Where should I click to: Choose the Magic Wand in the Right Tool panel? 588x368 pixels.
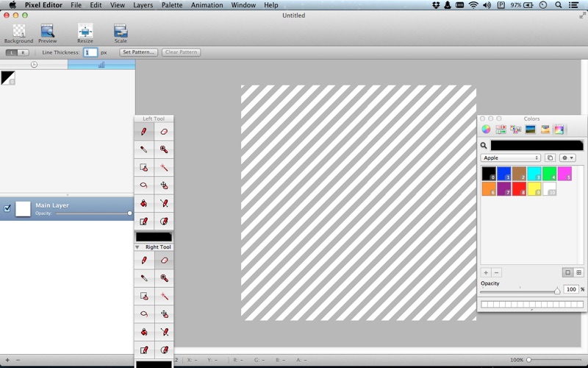(x=164, y=297)
